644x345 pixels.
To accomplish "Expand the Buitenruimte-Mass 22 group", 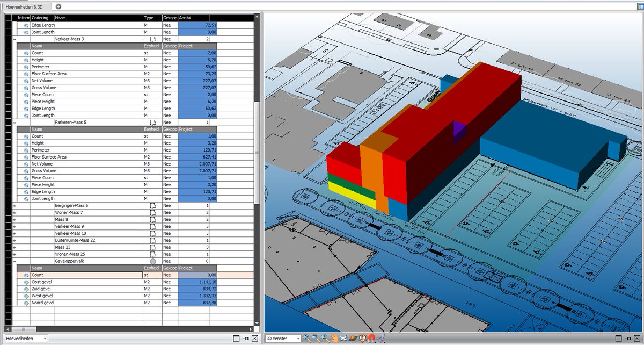I will pos(14,240).
